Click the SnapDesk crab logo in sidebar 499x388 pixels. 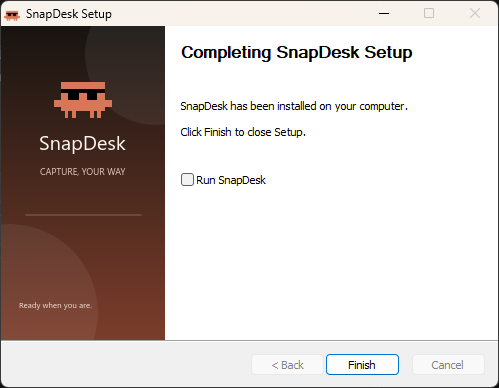coord(83,100)
